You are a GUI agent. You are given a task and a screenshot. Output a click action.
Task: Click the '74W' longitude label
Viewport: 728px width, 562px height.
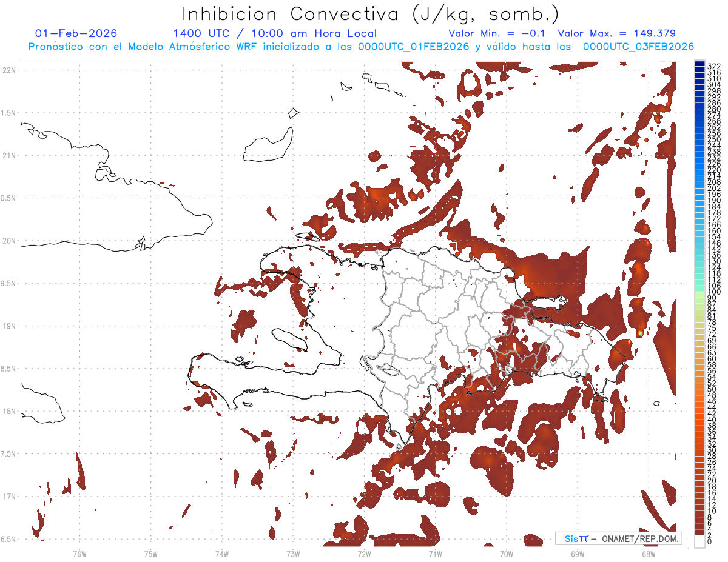(222, 554)
